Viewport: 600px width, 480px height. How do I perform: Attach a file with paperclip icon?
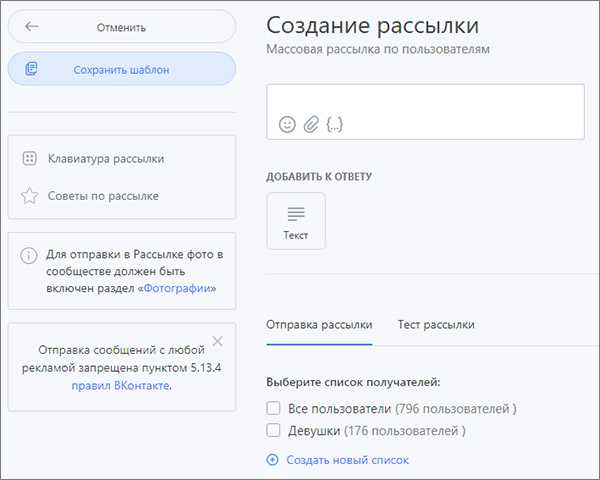[x=311, y=124]
